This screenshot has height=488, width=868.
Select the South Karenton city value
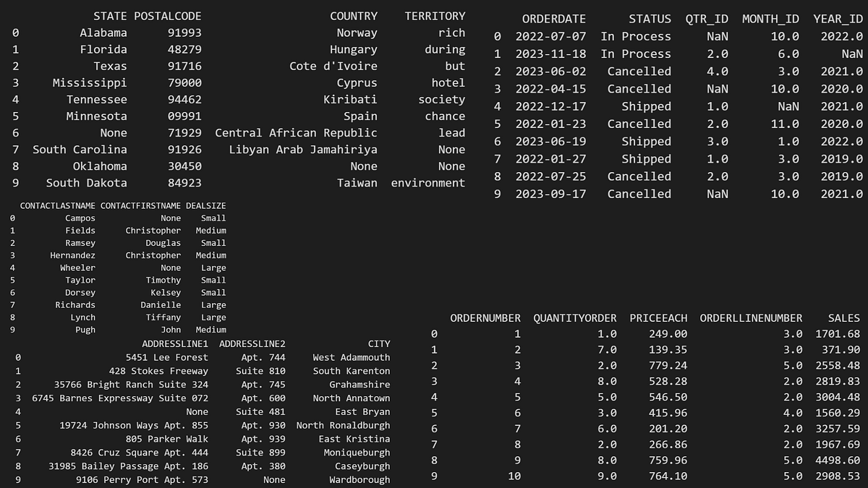click(x=352, y=371)
